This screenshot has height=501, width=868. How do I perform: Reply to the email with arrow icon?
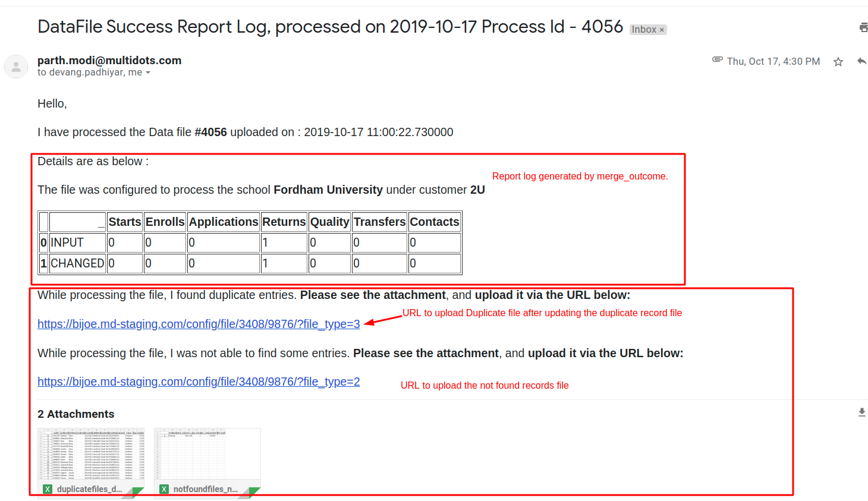click(861, 61)
